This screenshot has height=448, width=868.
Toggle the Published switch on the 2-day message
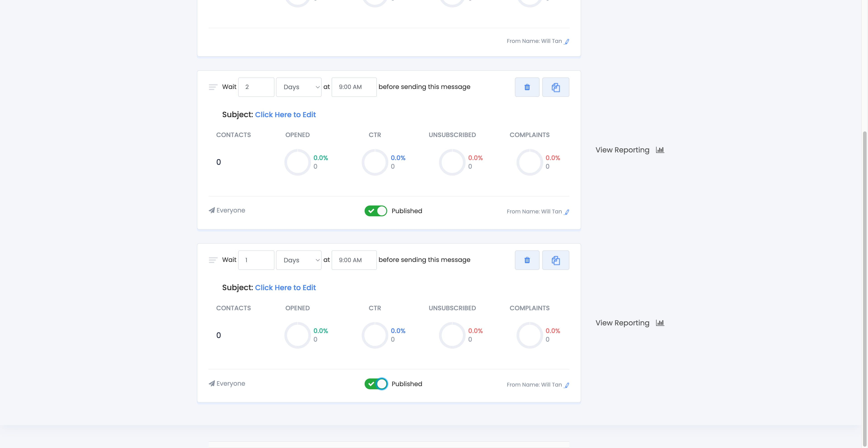pos(376,211)
